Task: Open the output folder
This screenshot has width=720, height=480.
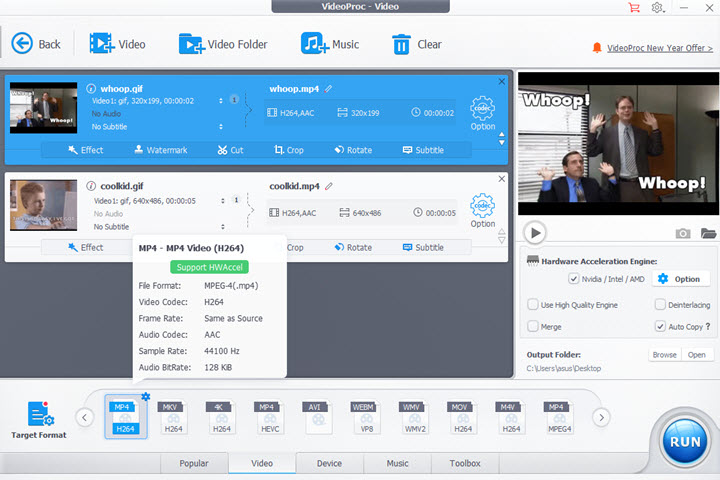Action: 697,355
